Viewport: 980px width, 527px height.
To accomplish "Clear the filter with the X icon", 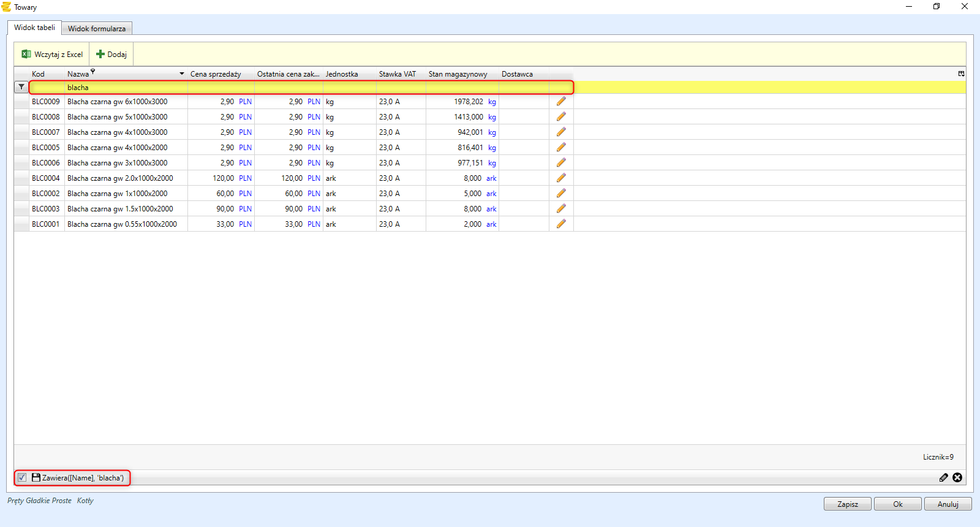I will (x=957, y=477).
